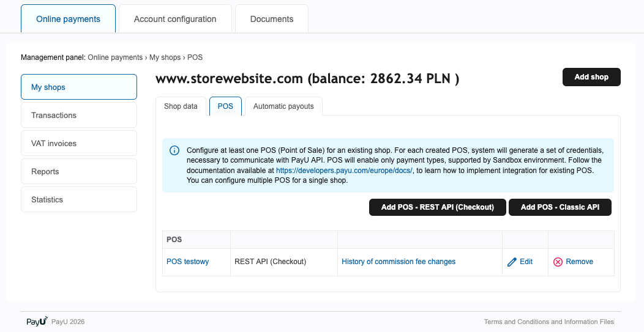The image size is (644, 332).
Task: Go to Transactions in the sidebar
Action: coord(79,115)
